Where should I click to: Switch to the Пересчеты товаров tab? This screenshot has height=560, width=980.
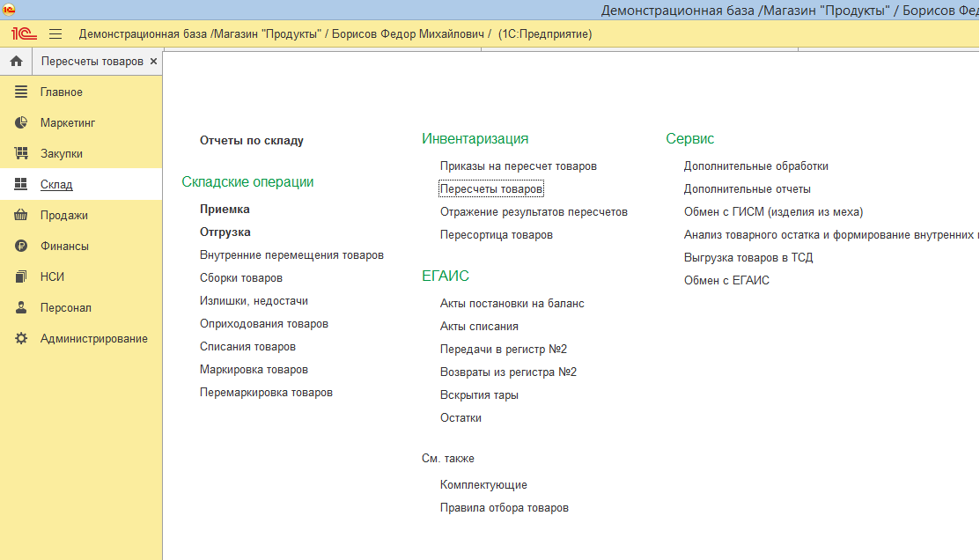click(92, 62)
